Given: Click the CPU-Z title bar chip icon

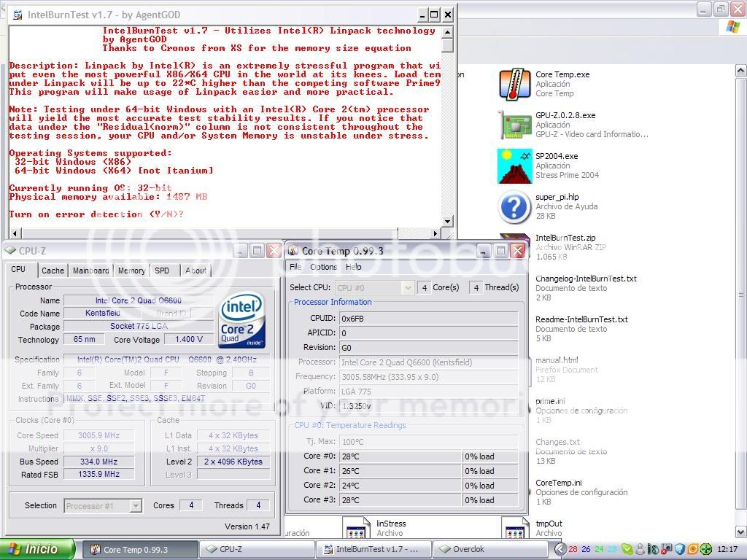Looking at the screenshot, I should [x=10, y=251].
